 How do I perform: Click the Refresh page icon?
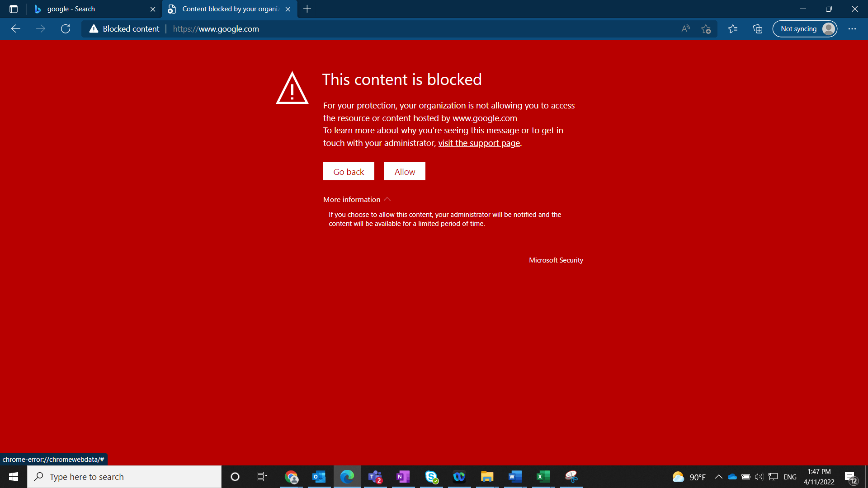66,29
